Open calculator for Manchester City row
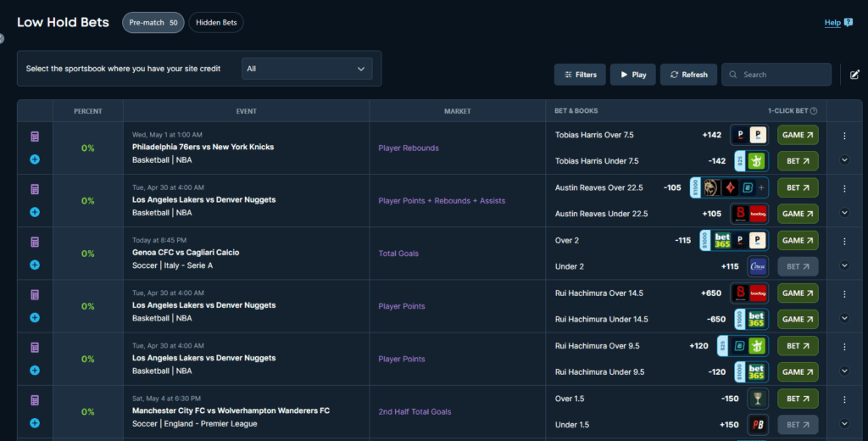Viewport: 868px width, 441px height. coord(35,400)
